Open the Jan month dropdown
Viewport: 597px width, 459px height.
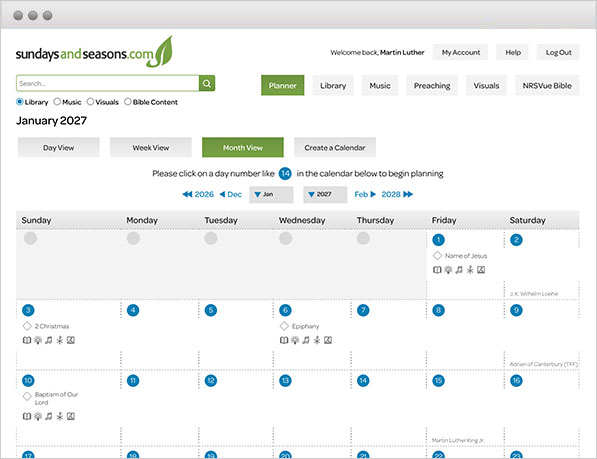point(271,194)
